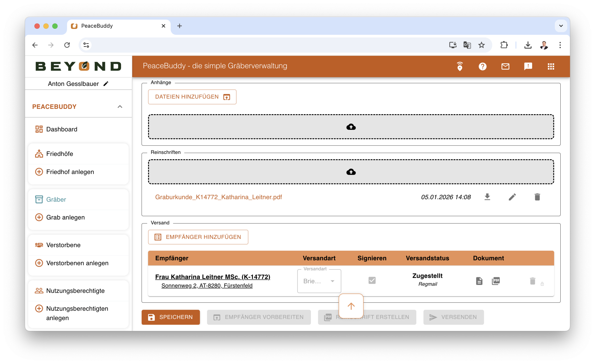Click the SPEICHERN button
This screenshot has width=595, height=364.
(171, 317)
